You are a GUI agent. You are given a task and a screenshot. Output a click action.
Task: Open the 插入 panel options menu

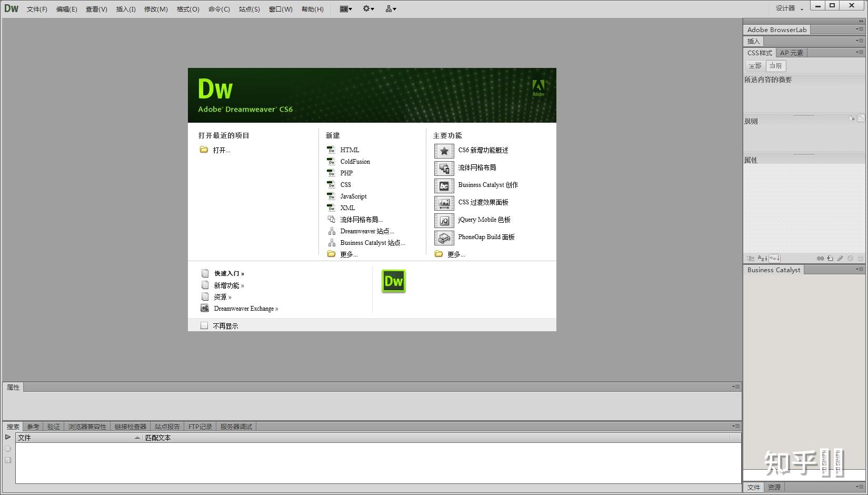[x=859, y=41]
